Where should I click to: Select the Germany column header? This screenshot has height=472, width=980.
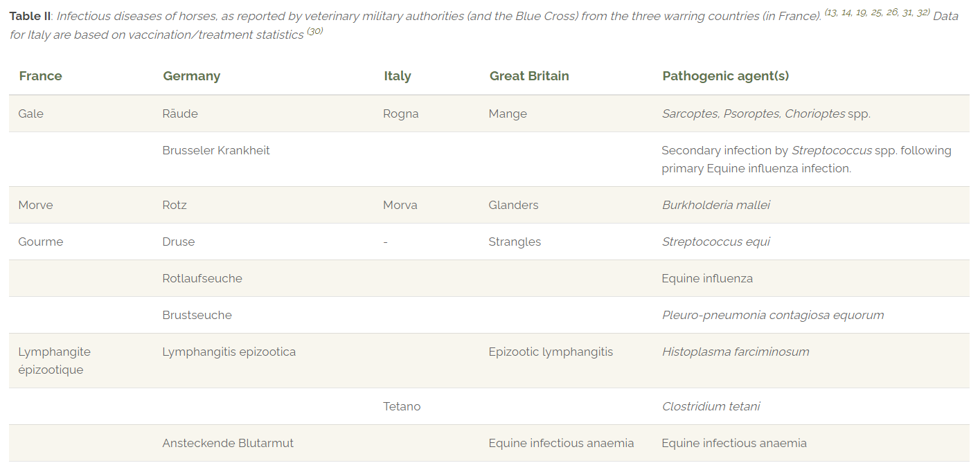(x=191, y=76)
